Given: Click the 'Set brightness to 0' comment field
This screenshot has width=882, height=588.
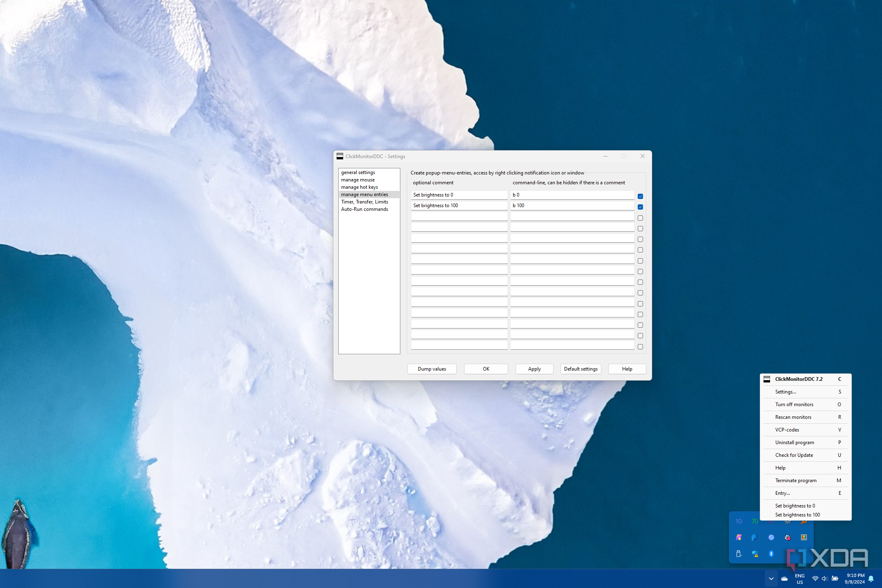Looking at the screenshot, I should pyautogui.click(x=459, y=195).
